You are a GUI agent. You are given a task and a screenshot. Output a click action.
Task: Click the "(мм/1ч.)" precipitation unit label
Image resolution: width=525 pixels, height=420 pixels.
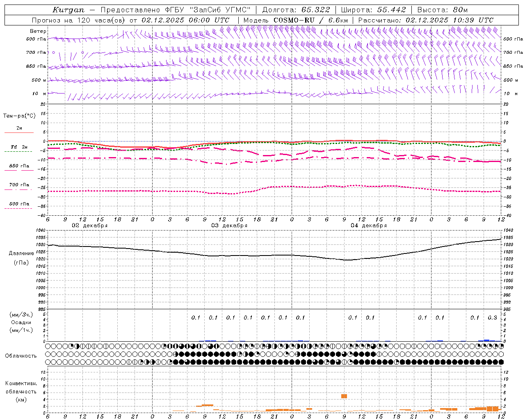(21, 330)
